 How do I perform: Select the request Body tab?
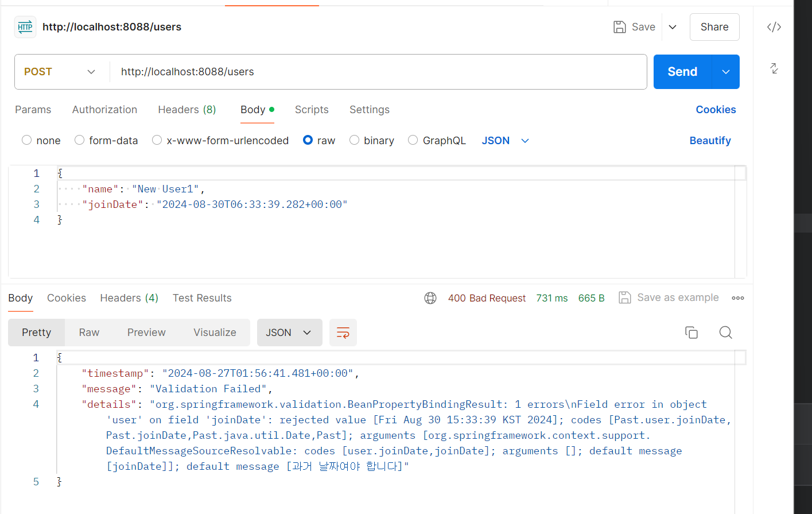[257, 110]
